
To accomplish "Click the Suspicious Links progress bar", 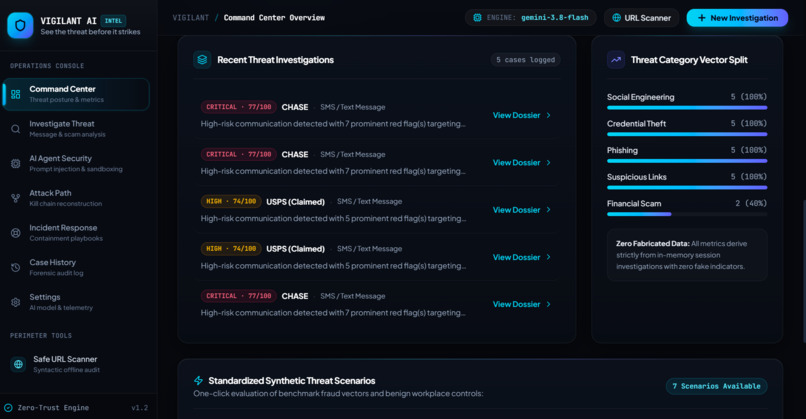I will click(x=687, y=188).
